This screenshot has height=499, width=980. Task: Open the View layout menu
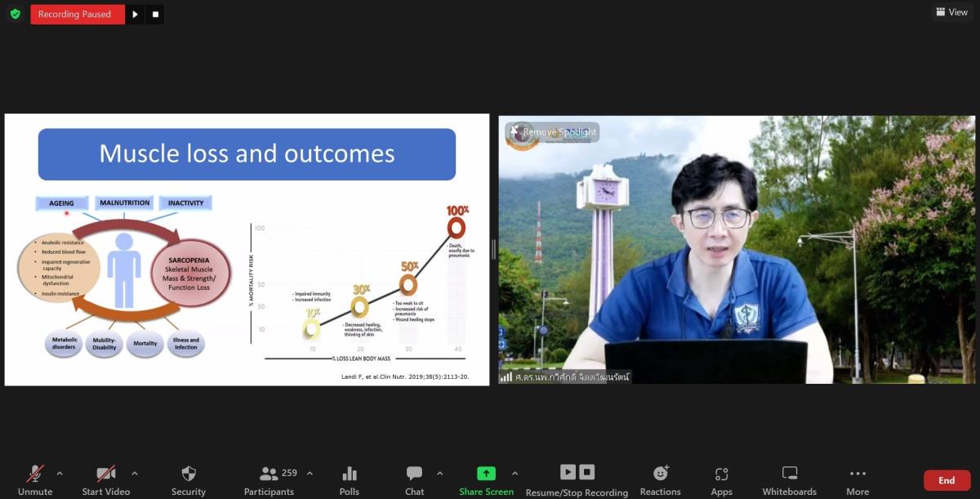point(952,12)
